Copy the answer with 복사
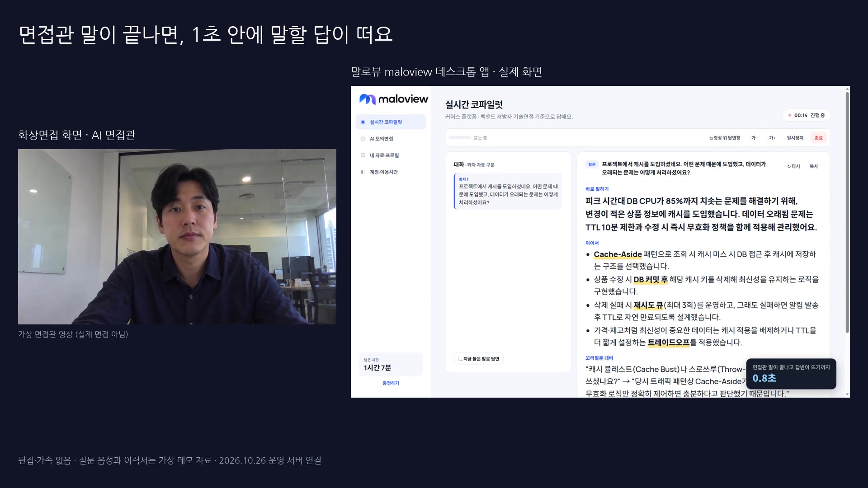 (814, 166)
